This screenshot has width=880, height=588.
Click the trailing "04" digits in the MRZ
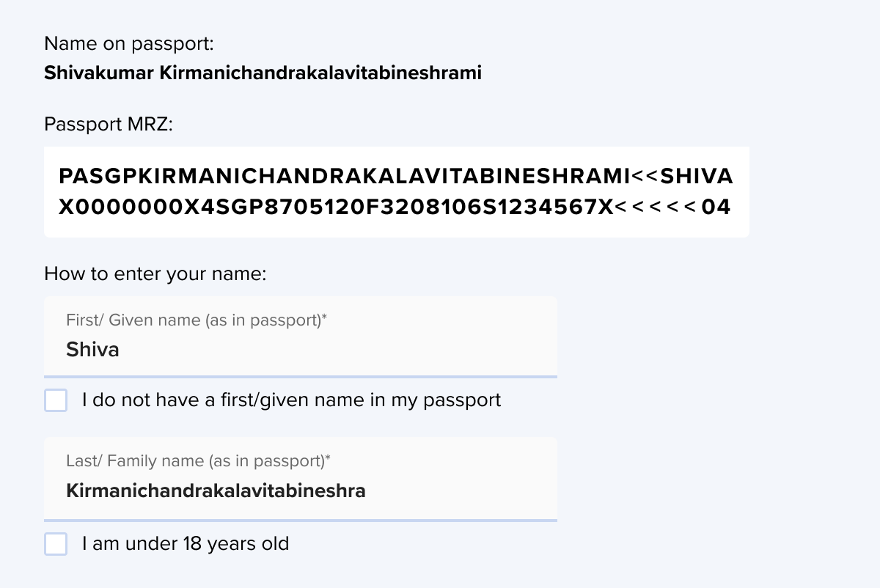[x=716, y=207]
